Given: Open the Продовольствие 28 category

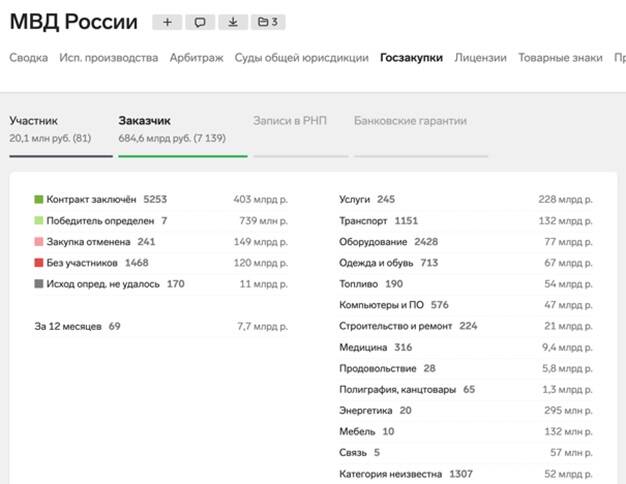Looking at the screenshot, I should 466,368.
